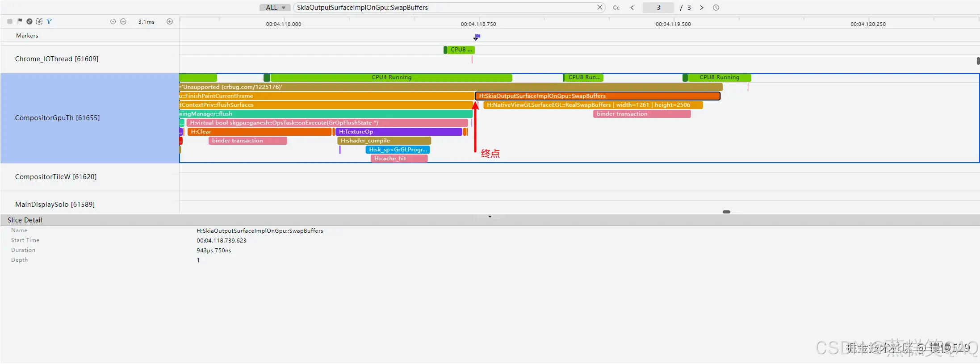This screenshot has width=980, height=364.
Task: Click the slice name value H:SkiaOutputSurfaceImplOnGpu::SwapBuffers
Action: pyautogui.click(x=260, y=231)
